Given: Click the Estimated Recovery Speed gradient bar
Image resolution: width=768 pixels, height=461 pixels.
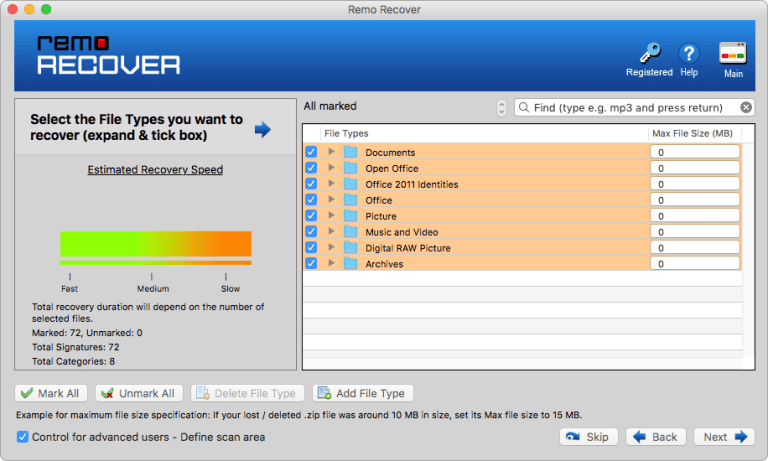Looking at the screenshot, I should pos(155,244).
